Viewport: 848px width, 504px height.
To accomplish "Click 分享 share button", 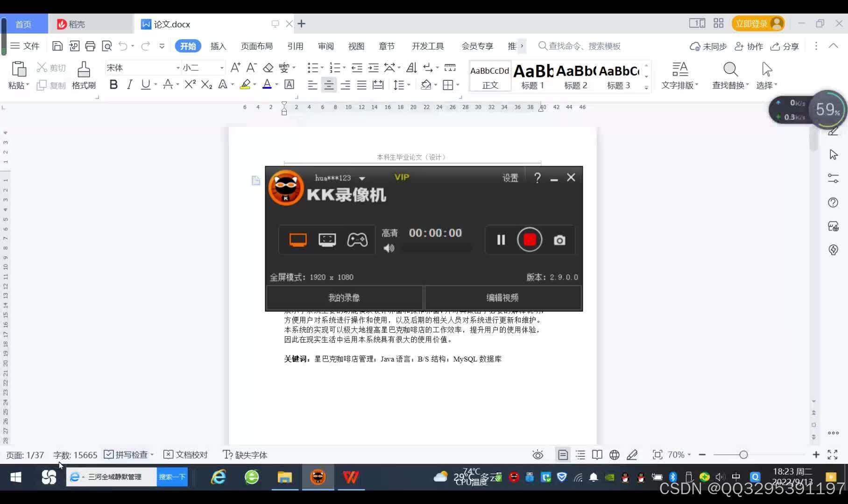I will (x=785, y=46).
